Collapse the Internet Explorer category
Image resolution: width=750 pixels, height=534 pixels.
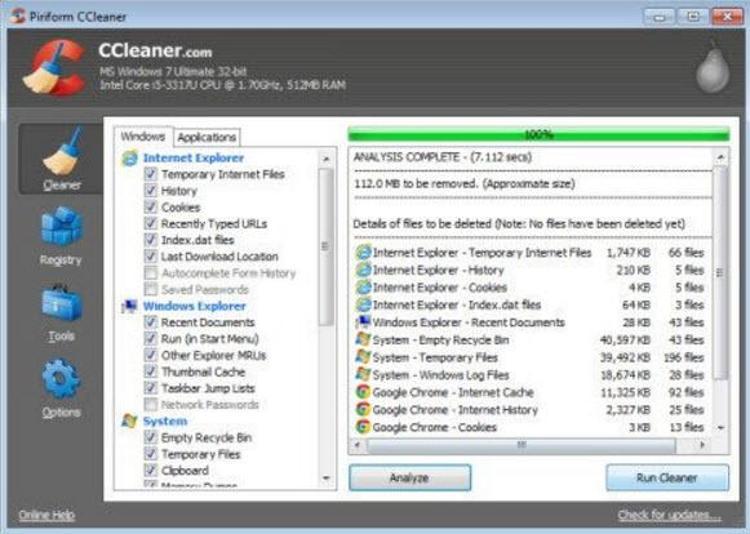192,158
